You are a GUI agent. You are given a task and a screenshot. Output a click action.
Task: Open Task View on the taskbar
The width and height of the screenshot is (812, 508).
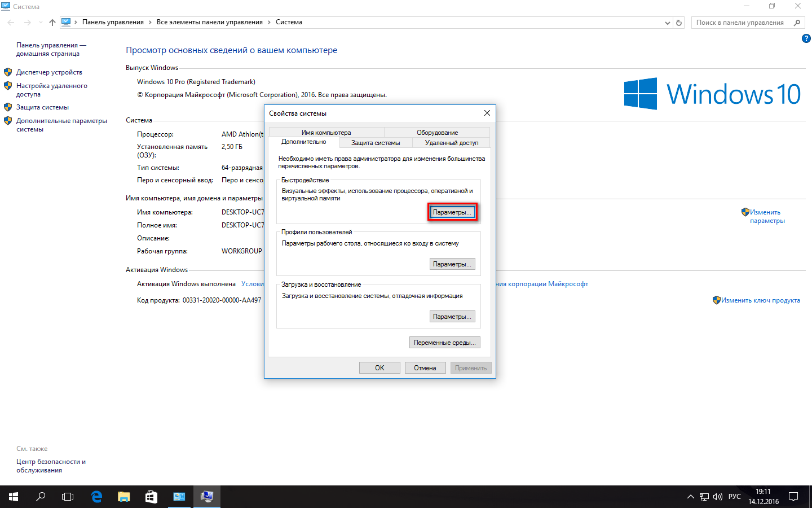(68, 497)
